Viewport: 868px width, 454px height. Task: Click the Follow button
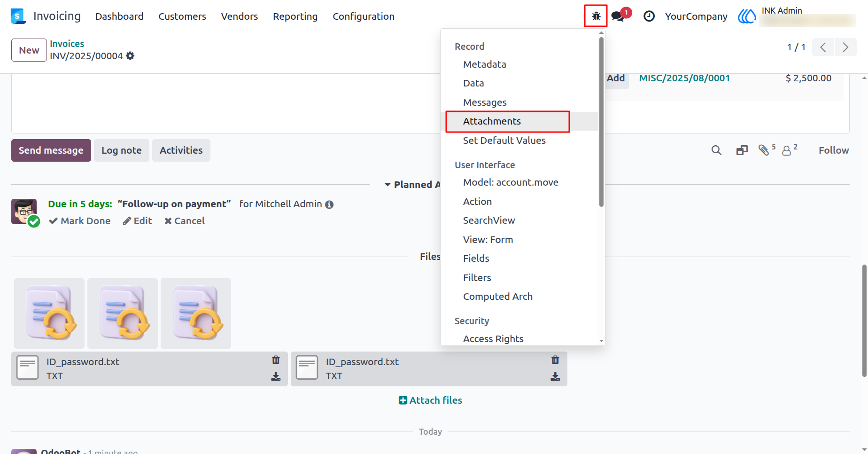(x=834, y=150)
